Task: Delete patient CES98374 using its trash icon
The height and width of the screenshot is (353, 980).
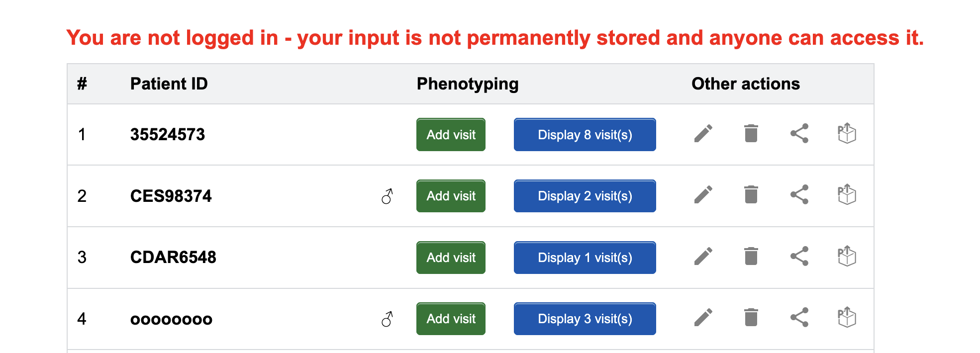Action: coord(751,194)
